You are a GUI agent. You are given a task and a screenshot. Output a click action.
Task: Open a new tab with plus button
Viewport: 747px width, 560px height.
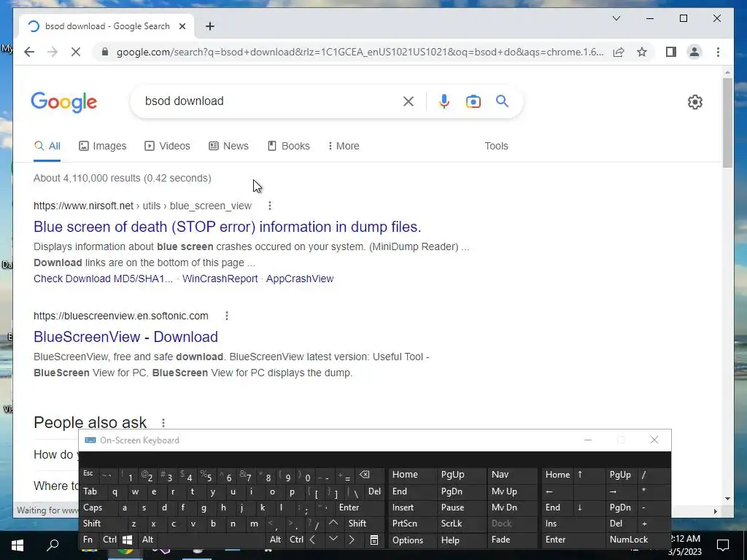point(210,26)
